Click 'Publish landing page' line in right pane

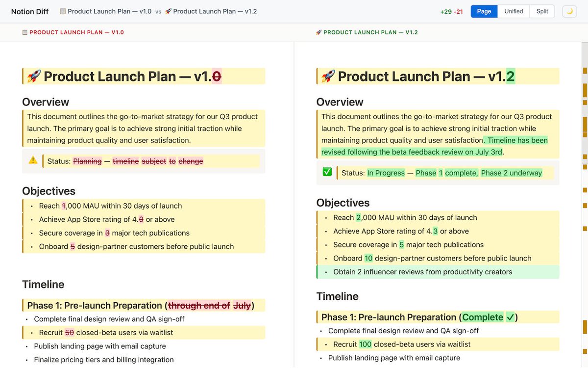point(394,358)
